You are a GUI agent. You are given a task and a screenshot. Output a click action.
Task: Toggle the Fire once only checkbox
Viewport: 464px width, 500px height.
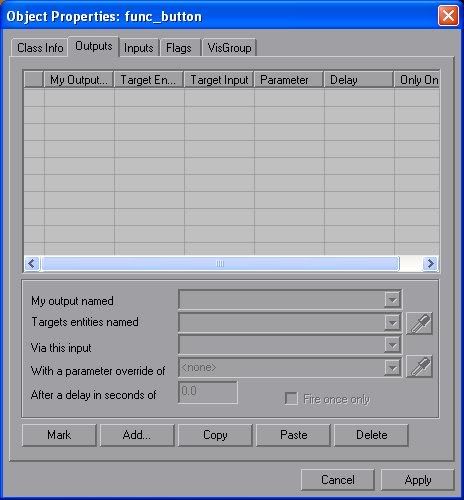pyautogui.click(x=291, y=399)
